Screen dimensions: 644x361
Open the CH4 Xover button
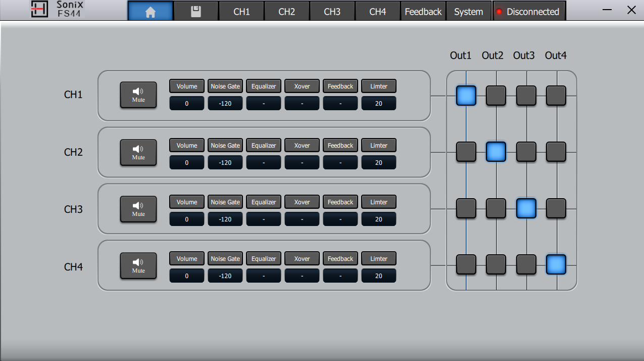302,259
